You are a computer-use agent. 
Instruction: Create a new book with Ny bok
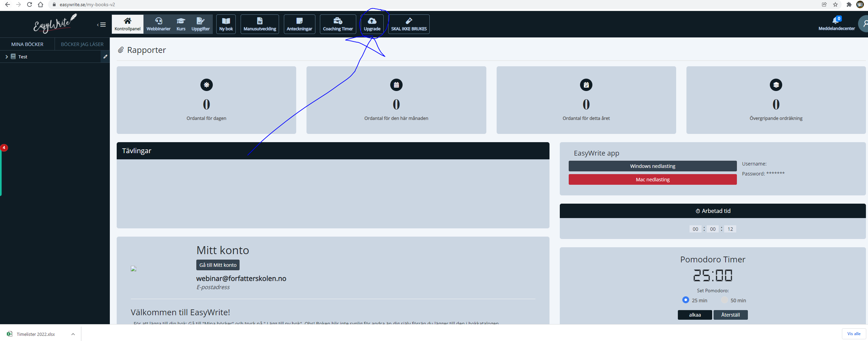226,24
